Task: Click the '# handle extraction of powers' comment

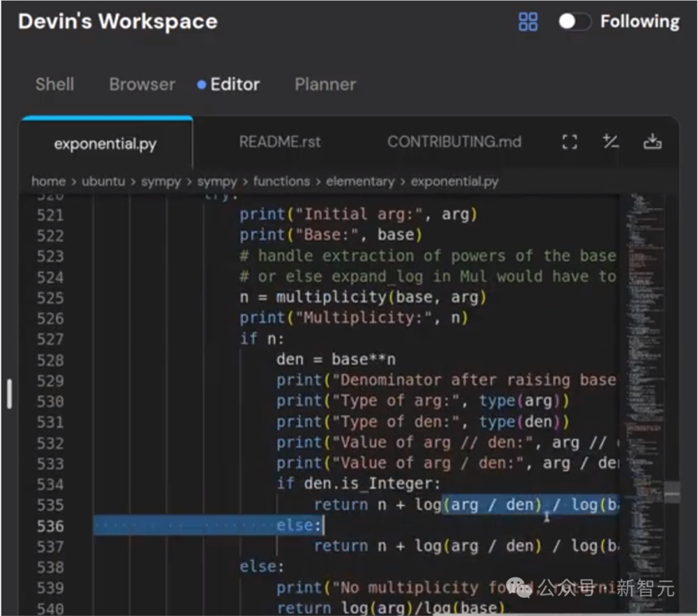Action: click(427, 256)
